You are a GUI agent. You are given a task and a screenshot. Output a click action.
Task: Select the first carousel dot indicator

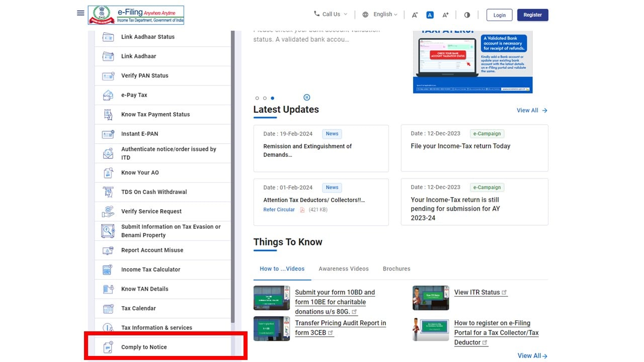tap(257, 98)
